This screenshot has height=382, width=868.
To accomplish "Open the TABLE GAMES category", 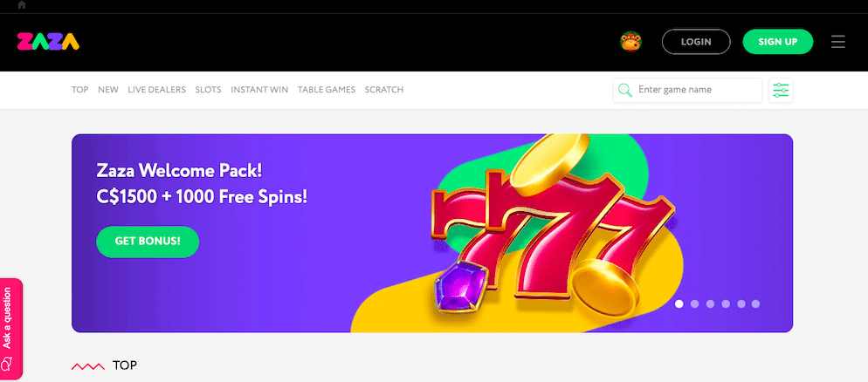I will click(327, 90).
